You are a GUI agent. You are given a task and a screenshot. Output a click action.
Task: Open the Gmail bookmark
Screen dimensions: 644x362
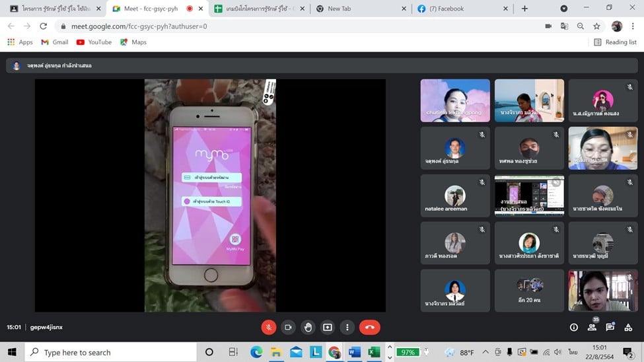[55, 42]
